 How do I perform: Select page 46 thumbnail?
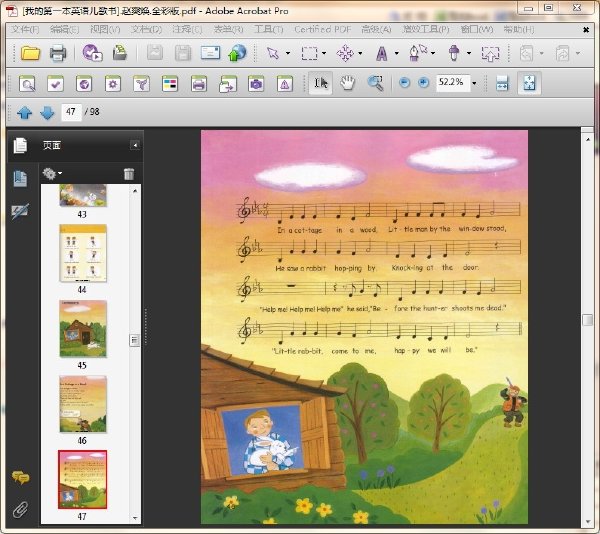[x=83, y=404]
